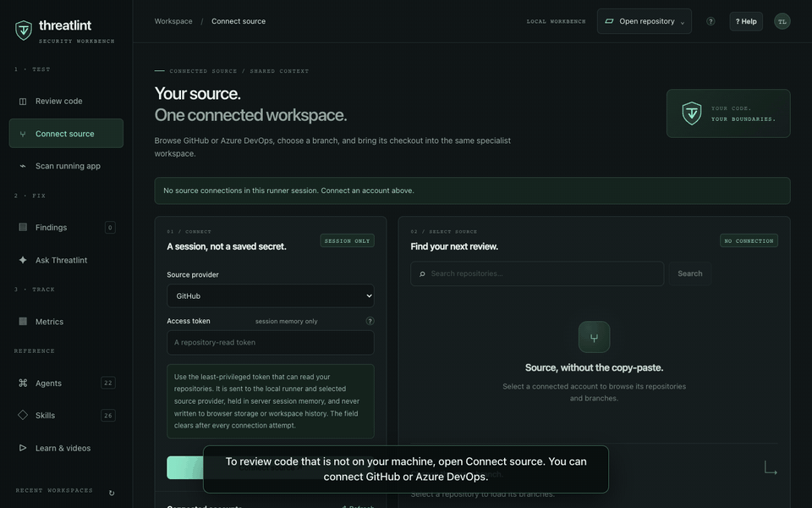Open the Open repository dropdown
Viewport: 812px width, 508px height.
[x=645, y=21]
